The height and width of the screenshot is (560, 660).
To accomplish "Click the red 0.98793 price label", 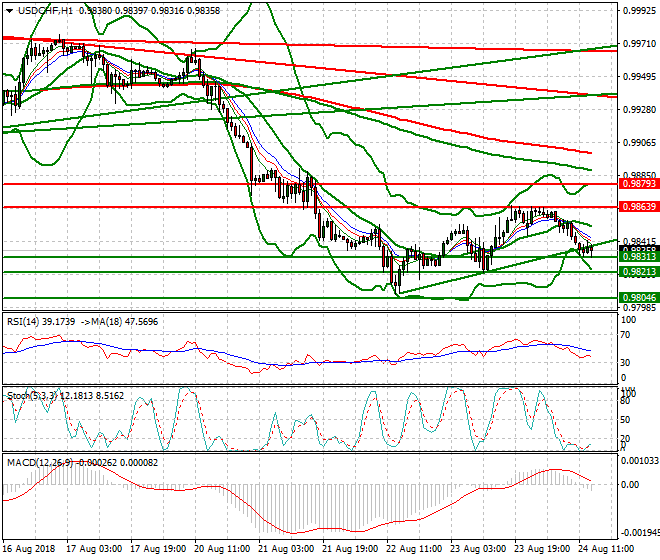I will click(x=639, y=184).
